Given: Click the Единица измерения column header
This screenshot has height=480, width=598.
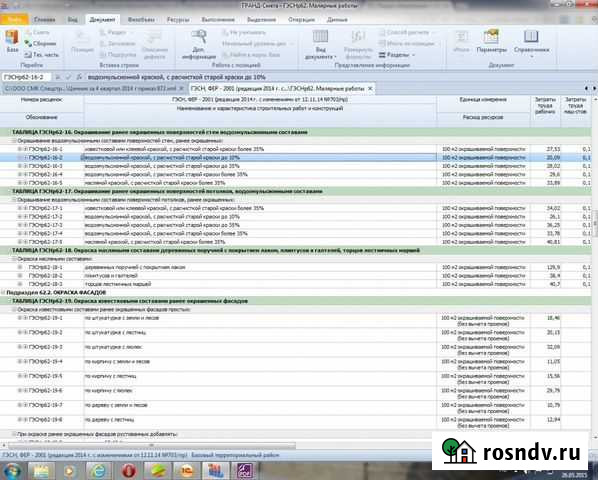Looking at the screenshot, I should point(483,100).
